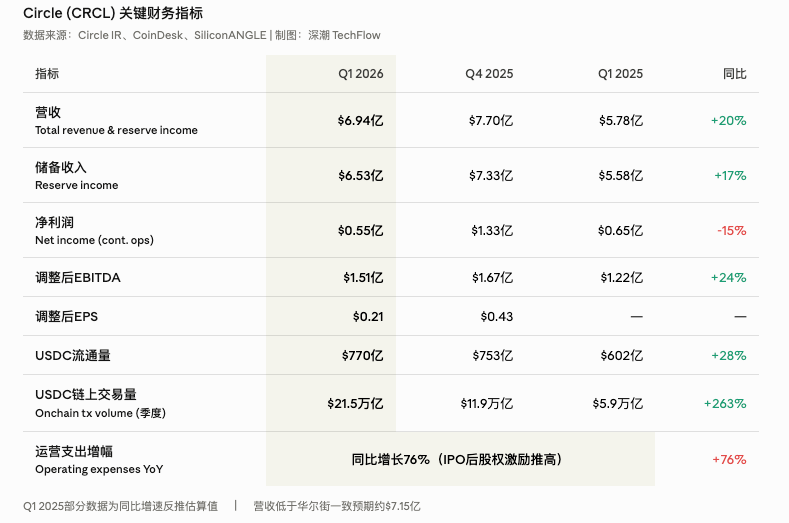Click the '$1.22亿' EBITDA cell
Viewport: 789px width, 523px height.
tap(621, 277)
